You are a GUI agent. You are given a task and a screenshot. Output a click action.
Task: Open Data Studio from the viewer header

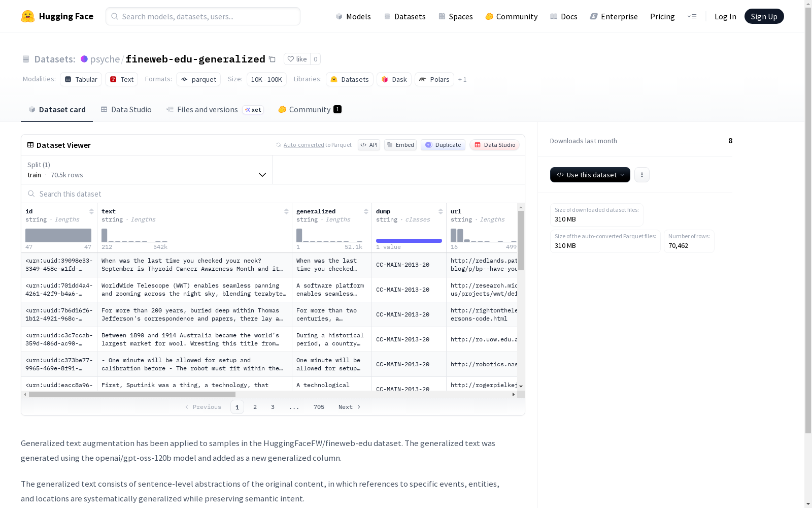point(495,145)
